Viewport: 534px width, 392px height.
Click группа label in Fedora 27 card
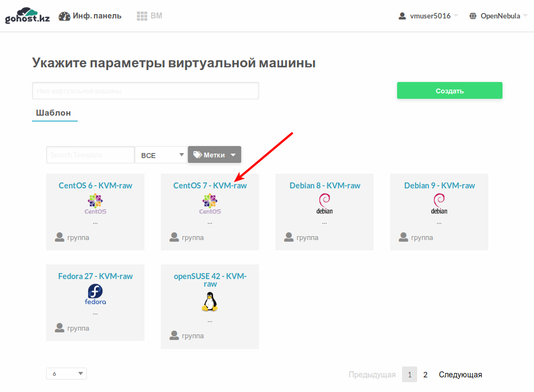click(78, 328)
